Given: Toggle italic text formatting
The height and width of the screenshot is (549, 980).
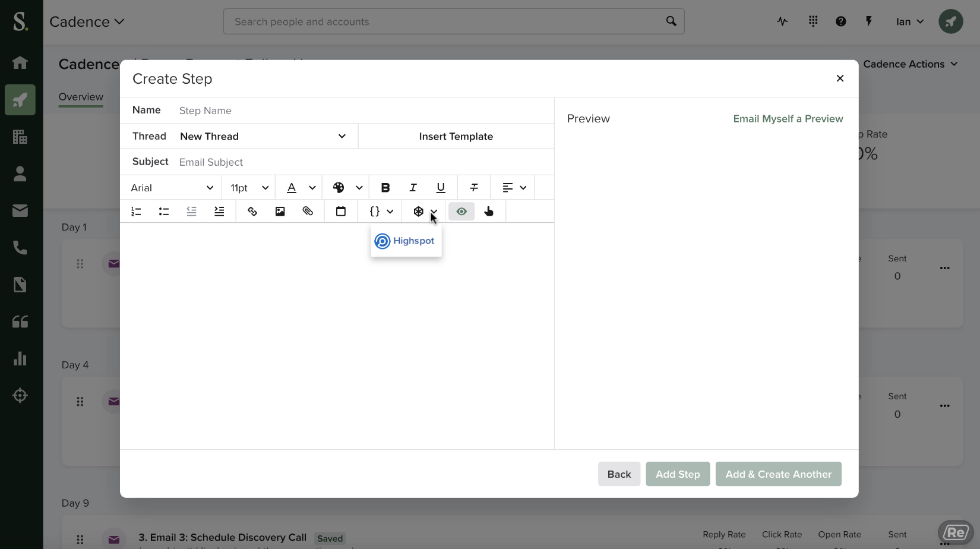Looking at the screenshot, I should coord(413,188).
